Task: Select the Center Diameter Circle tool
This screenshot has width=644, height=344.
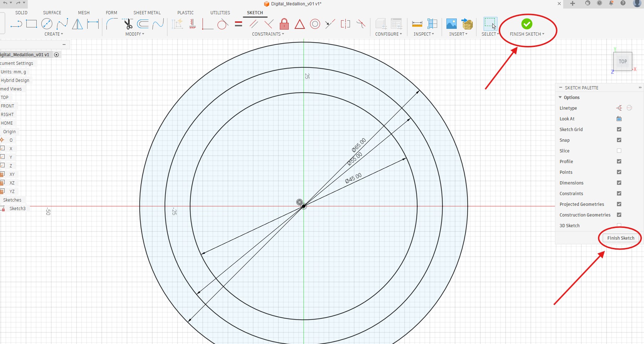Action: point(47,24)
